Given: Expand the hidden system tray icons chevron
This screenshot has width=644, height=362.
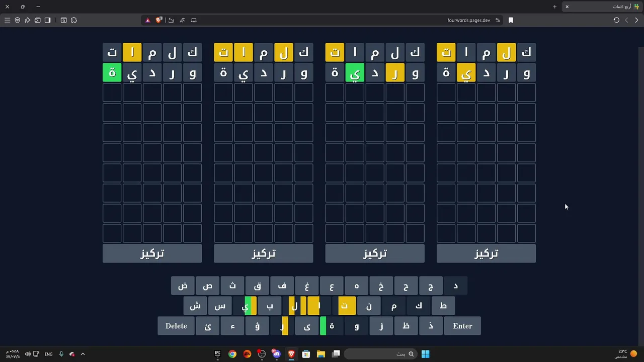Looking at the screenshot, I should coord(83,354).
